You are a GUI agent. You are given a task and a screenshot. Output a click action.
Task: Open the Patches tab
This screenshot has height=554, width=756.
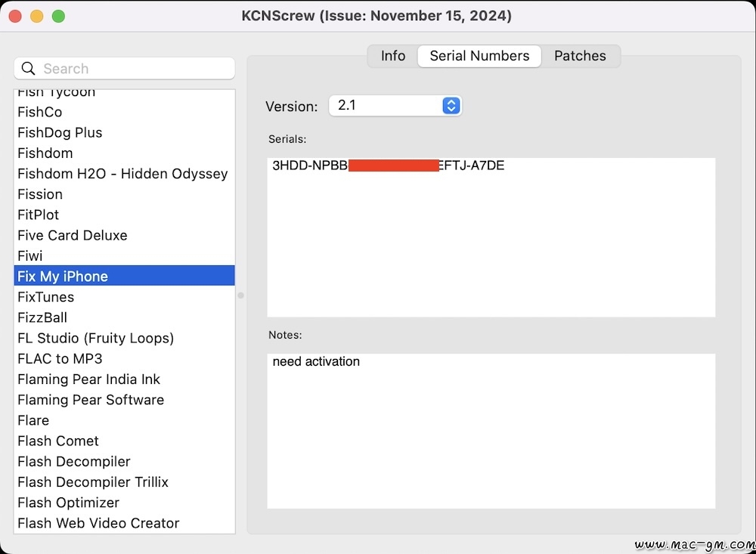tap(580, 56)
